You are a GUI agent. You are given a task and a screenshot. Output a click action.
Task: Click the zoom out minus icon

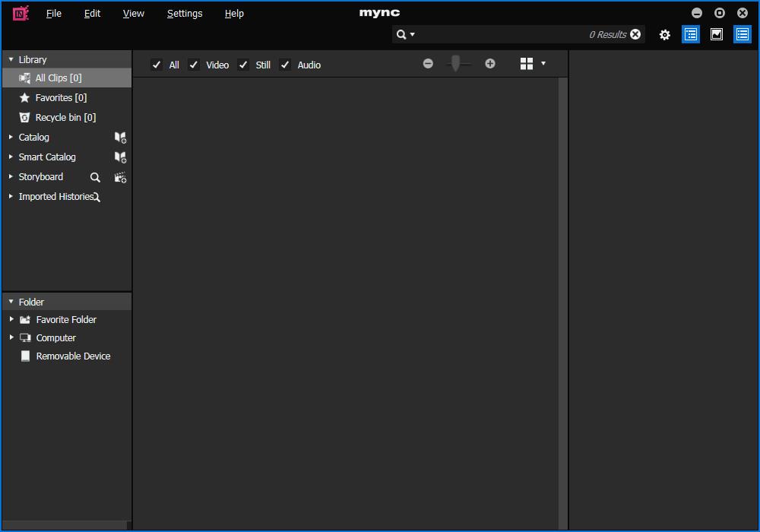pos(428,64)
